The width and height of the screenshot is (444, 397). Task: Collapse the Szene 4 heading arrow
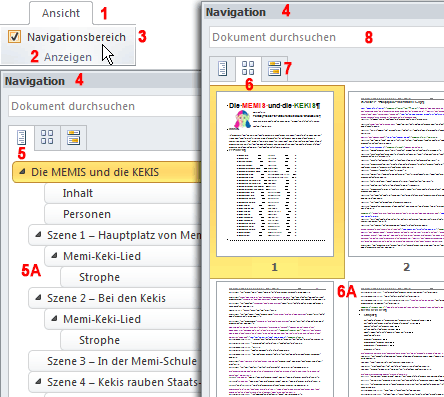tap(38, 382)
